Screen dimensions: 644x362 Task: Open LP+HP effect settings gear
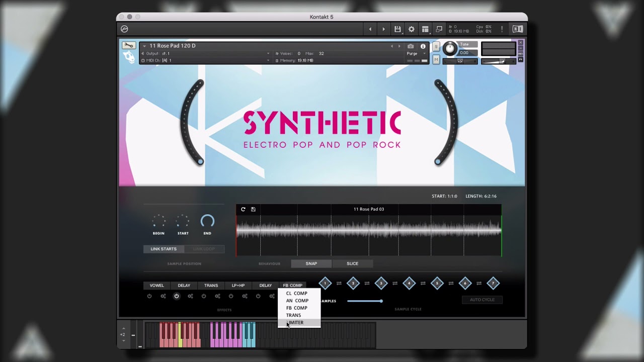[245, 296]
